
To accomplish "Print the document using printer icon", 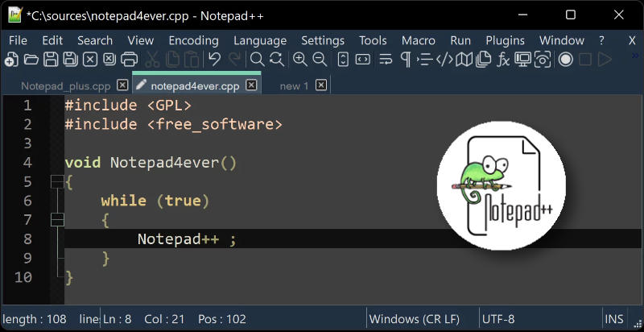I will (x=130, y=60).
